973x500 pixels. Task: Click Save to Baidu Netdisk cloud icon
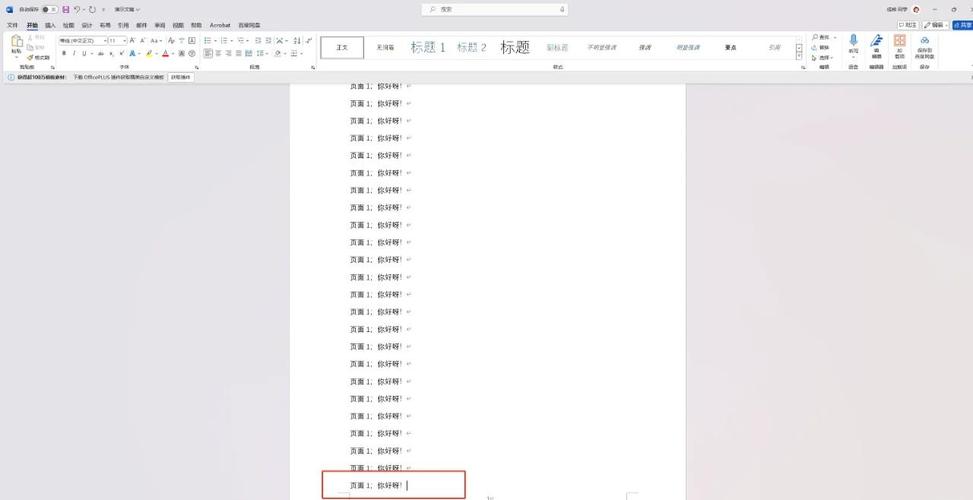925,40
